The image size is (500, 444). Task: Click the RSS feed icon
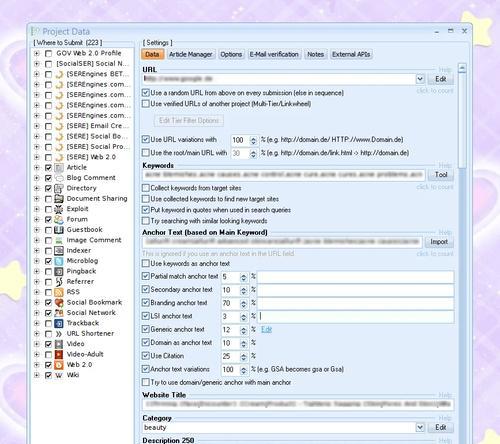click(59, 292)
